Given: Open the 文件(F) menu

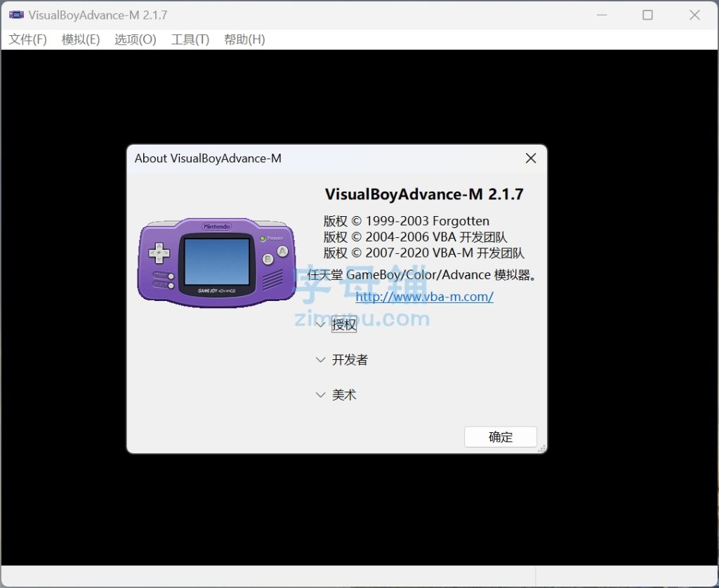Looking at the screenshot, I should [27, 39].
